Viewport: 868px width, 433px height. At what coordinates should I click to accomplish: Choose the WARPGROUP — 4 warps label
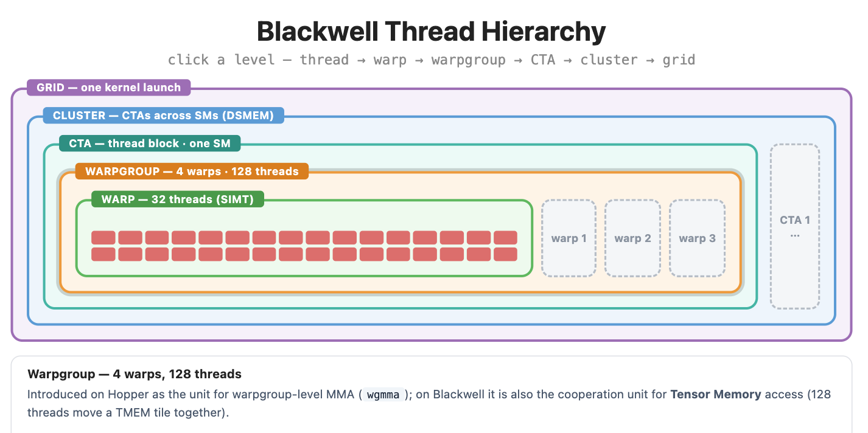(192, 171)
